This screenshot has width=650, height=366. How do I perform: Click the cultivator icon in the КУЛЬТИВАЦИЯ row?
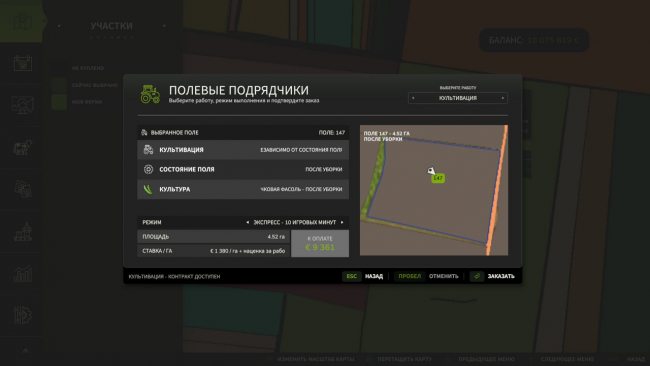(x=148, y=150)
